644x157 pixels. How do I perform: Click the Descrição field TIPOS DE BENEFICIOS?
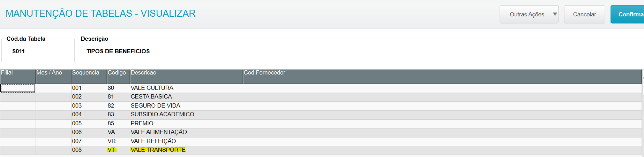[x=118, y=51]
